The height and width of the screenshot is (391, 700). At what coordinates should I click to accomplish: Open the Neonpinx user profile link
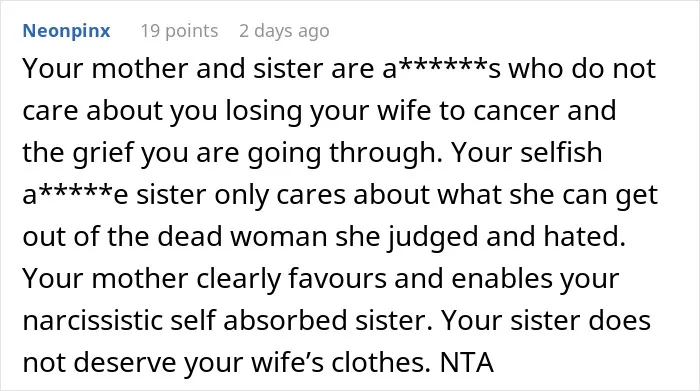point(66,31)
